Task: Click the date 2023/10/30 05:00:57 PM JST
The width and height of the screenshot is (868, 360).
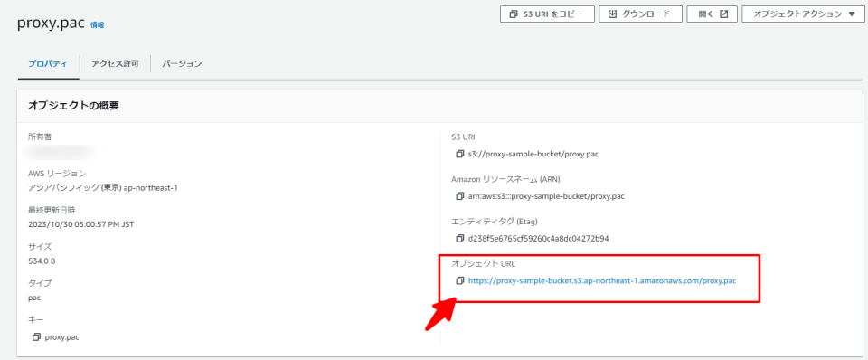Action: click(80, 224)
